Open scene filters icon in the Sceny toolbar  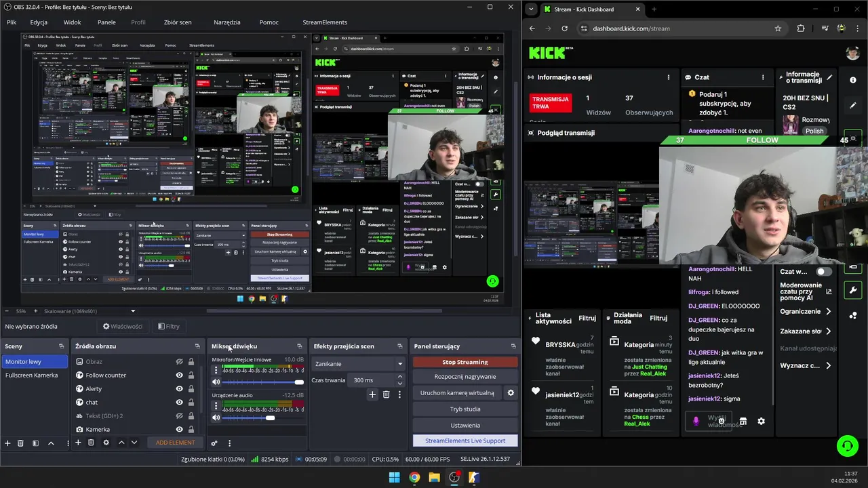pyautogui.click(x=35, y=443)
